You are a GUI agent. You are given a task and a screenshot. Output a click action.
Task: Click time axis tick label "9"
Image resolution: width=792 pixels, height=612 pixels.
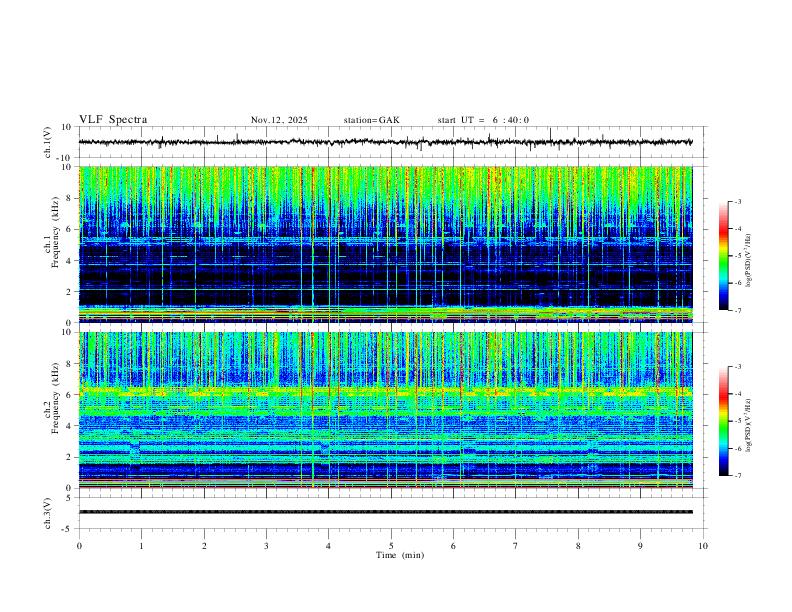(x=640, y=546)
